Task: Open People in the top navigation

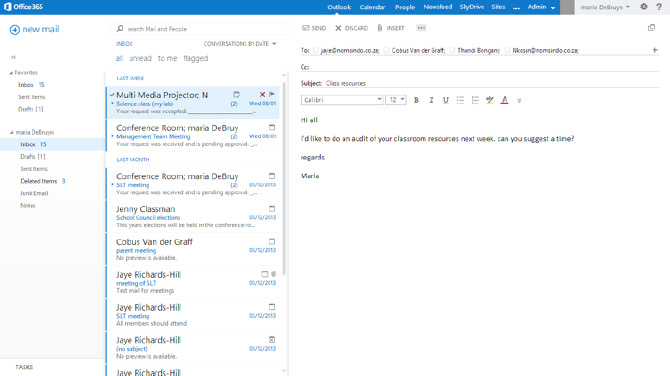Action: click(x=405, y=7)
